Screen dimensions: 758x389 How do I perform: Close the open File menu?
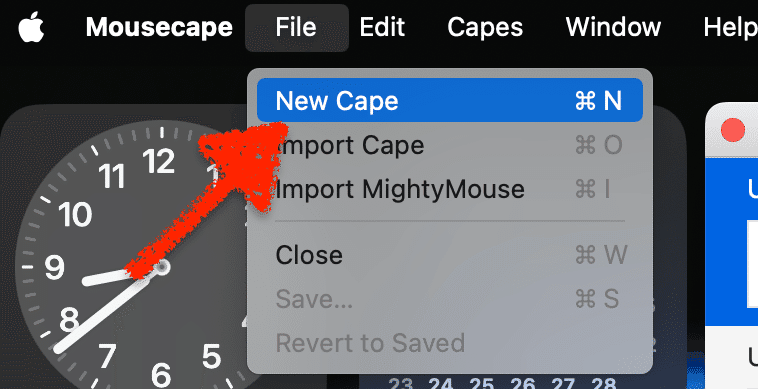pos(296,28)
